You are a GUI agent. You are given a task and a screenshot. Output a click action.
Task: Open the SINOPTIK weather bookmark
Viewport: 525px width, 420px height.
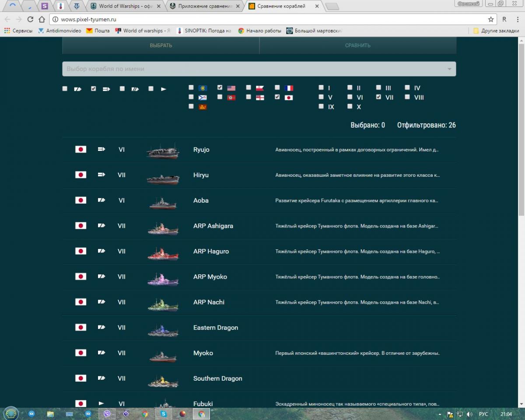tap(204, 31)
